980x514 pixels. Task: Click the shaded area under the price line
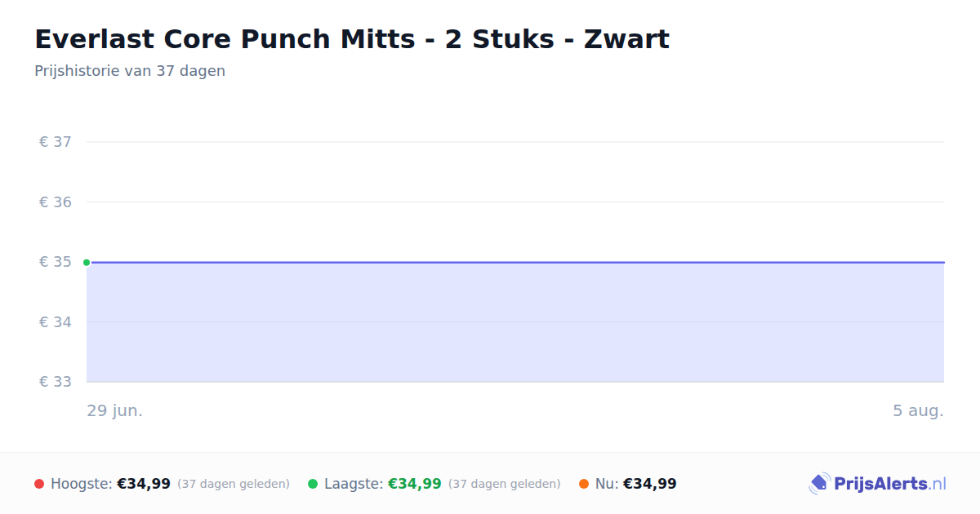(515, 322)
